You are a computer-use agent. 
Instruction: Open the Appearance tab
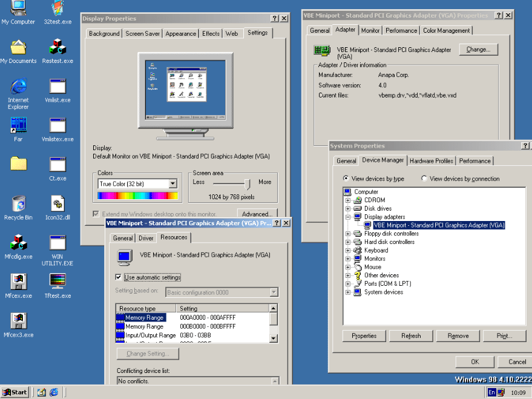(x=181, y=33)
